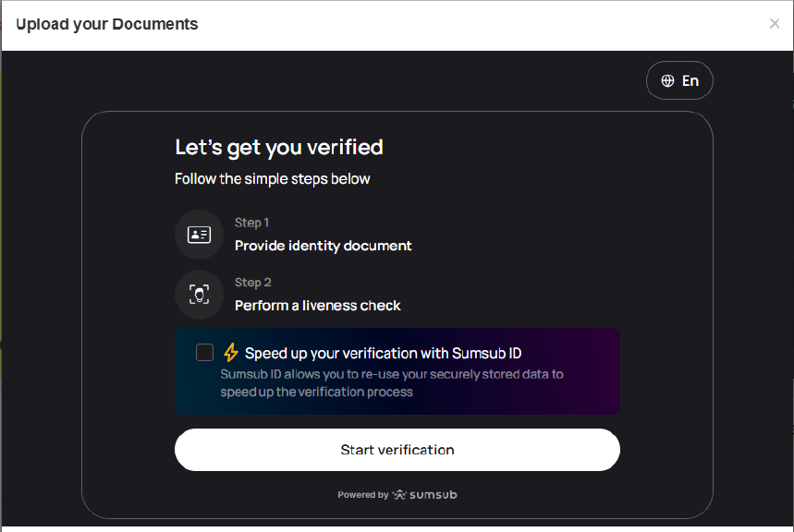Click the sumsub wordmark text
Screen dimensions: 794x532
click(433, 495)
